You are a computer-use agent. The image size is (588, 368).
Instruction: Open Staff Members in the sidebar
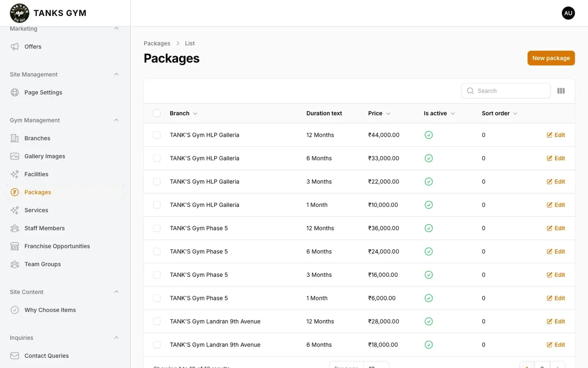click(65, 228)
